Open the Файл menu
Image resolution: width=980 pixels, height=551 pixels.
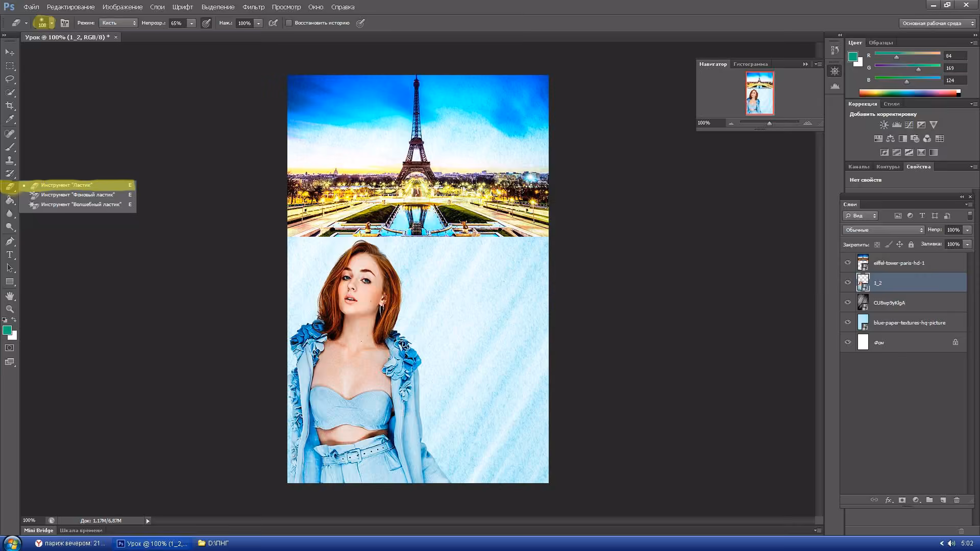(31, 7)
